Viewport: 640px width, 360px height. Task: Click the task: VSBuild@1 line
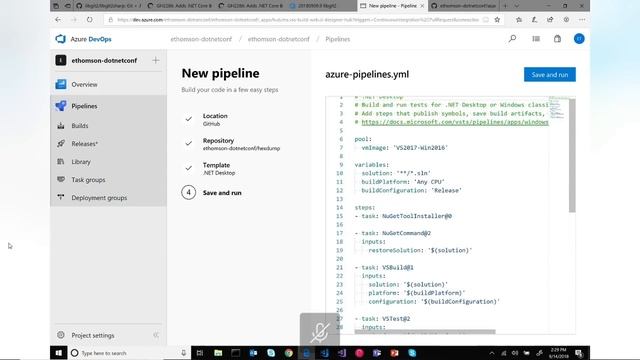click(384, 268)
